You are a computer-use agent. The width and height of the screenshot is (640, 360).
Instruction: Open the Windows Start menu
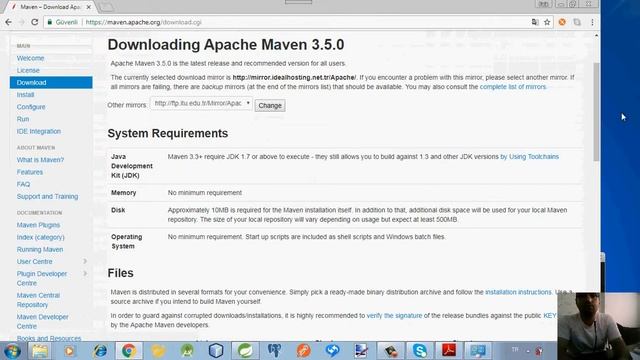[x=12, y=351]
